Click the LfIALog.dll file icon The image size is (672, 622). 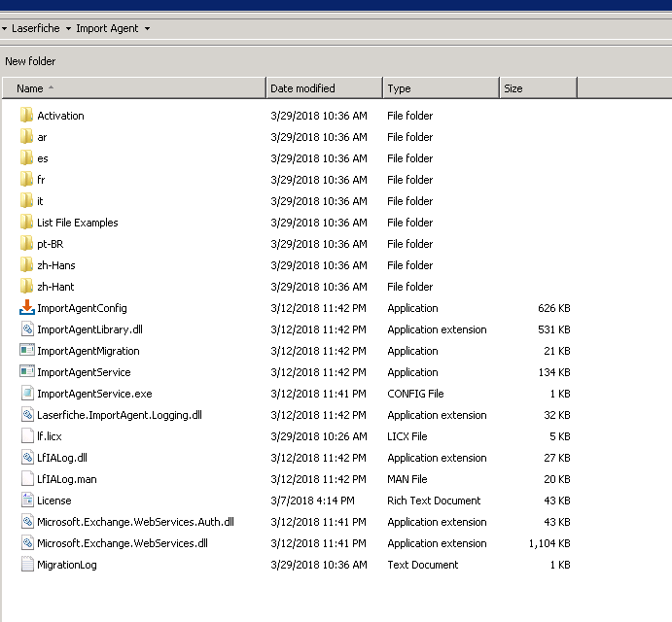[x=27, y=458]
